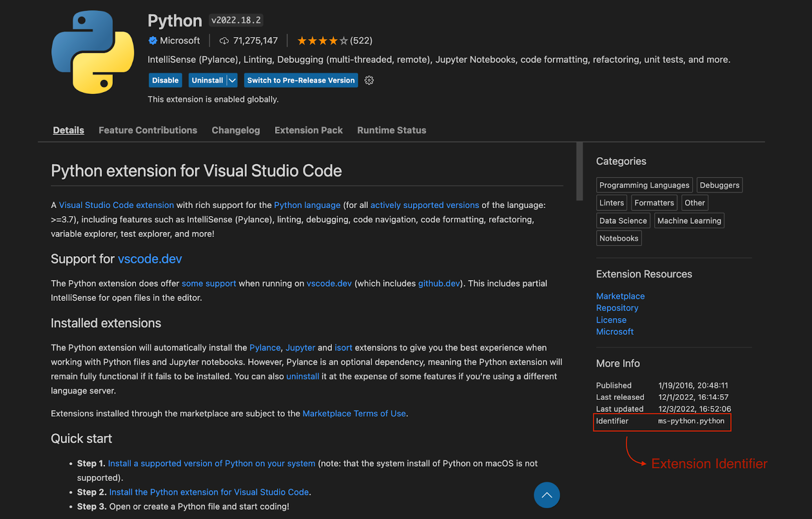Open the Marketplace resource link
The image size is (812, 519).
click(620, 296)
